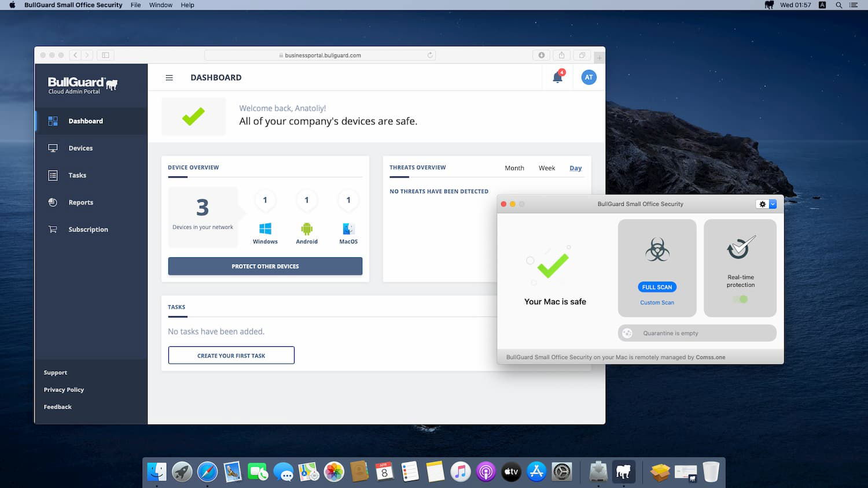Toggle the Safari sidebar button
Image resolution: width=868 pixels, height=488 pixels.
[x=105, y=56]
